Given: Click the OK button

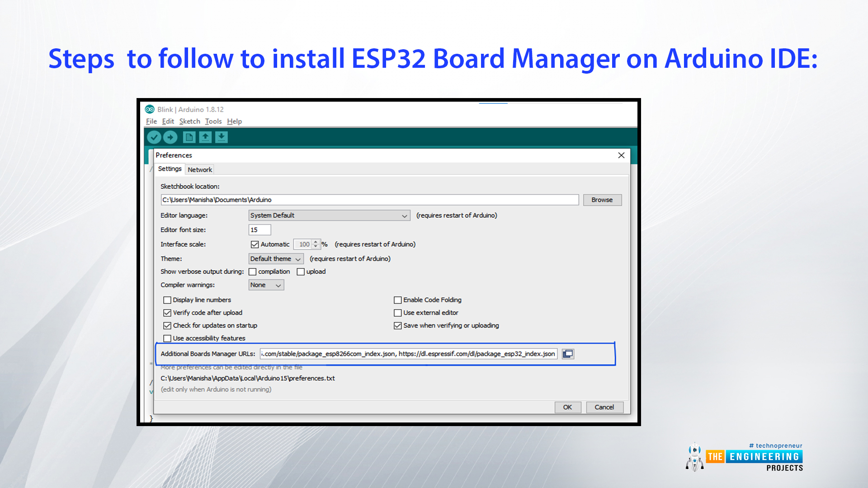Looking at the screenshot, I should point(567,407).
